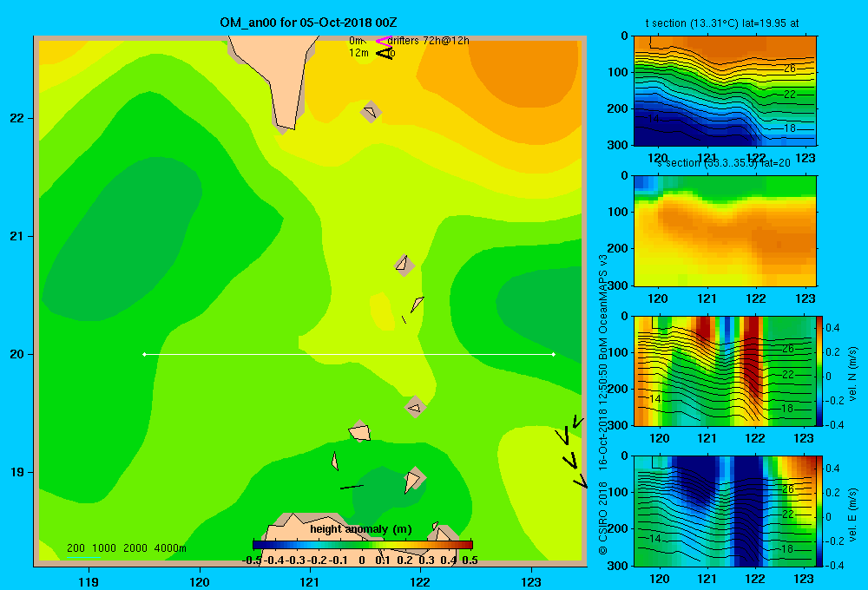Screen dimensions: 868x590
Task: Select the white latitude 20 section line on the map
Action: pyautogui.click(x=349, y=354)
